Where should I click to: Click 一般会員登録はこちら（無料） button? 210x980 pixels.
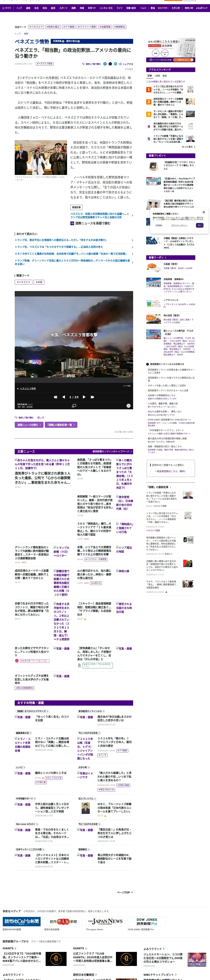[171, 471]
